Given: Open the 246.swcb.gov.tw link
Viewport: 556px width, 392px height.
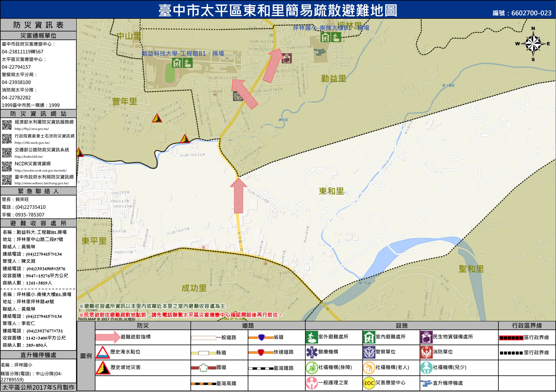Looking at the screenshot, I should click(32, 143).
